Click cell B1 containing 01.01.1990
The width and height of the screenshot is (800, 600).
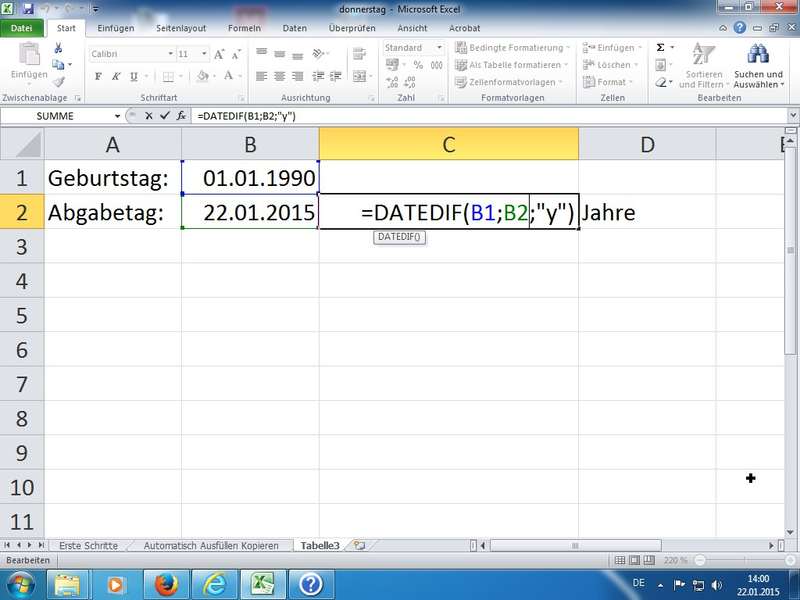point(250,178)
